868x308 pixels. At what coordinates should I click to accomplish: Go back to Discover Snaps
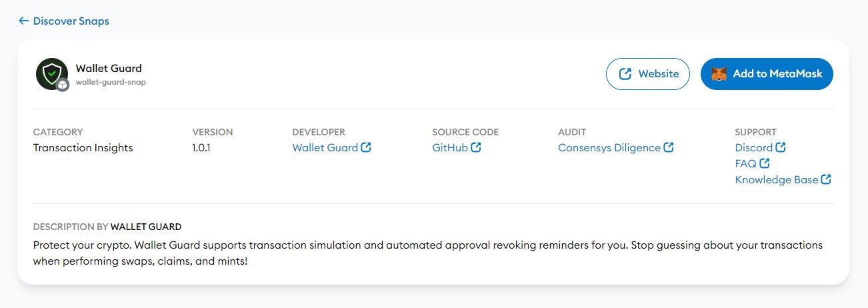tap(71, 21)
